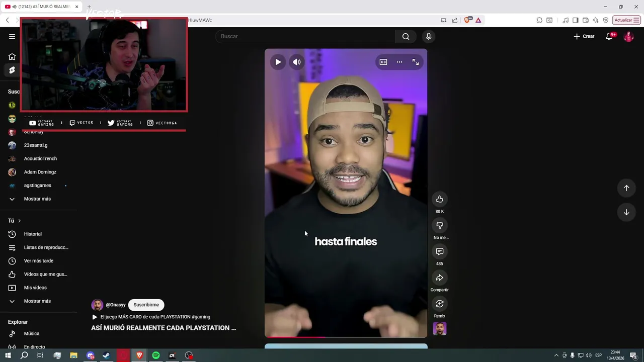Share the Short via Compartir
The width and height of the screenshot is (644, 362).
pyautogui.click(x=440, y=278)
